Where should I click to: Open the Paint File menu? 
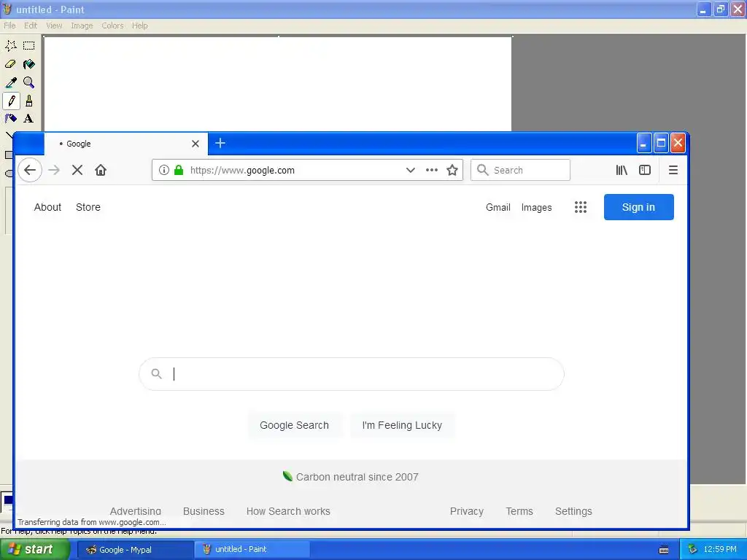click(9, 26)
